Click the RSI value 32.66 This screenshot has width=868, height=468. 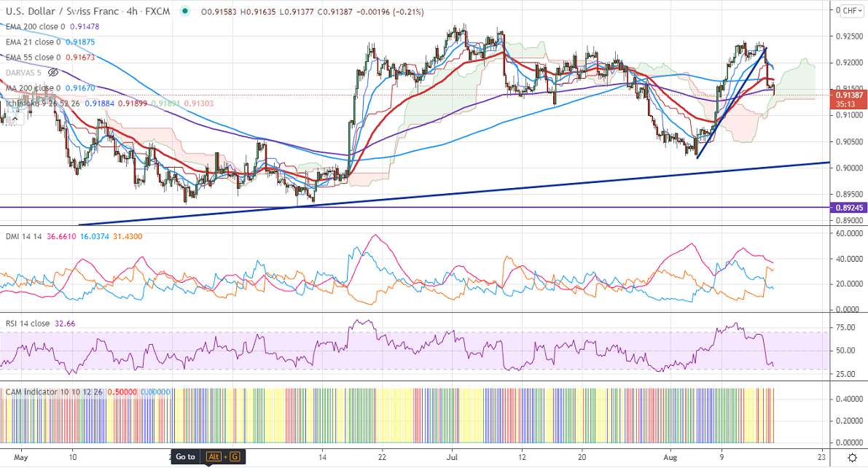click(x=65, y=324)
